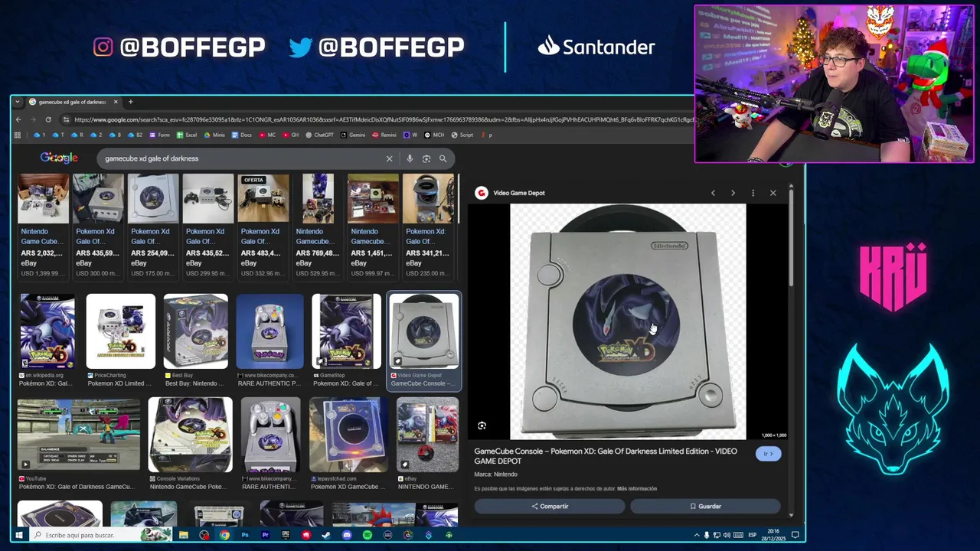Select the Video Game Depot image result
This screenshot has height=551, width=980.
coord(424,340)
